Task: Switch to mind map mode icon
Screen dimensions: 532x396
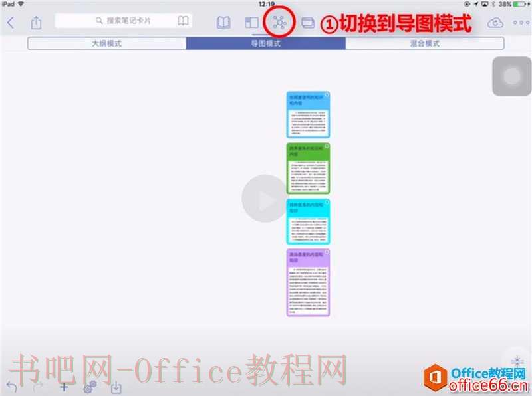Action: point(279,23)
